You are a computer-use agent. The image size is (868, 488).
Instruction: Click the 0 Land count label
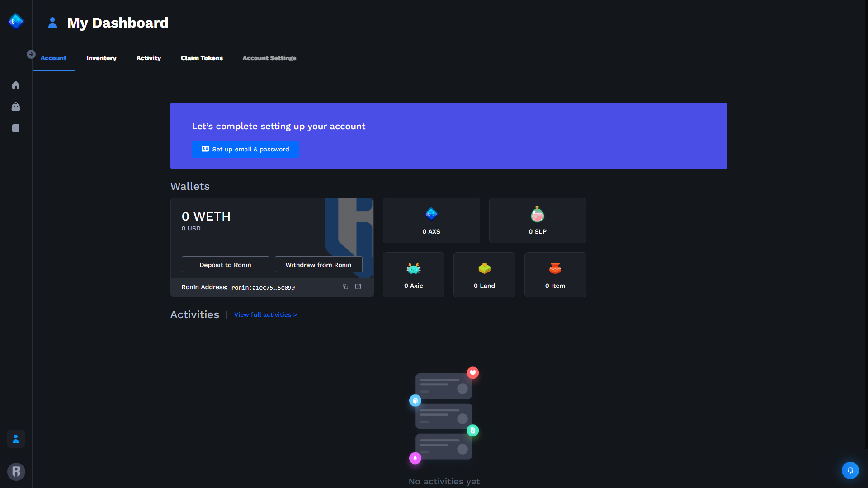[485, 286]
